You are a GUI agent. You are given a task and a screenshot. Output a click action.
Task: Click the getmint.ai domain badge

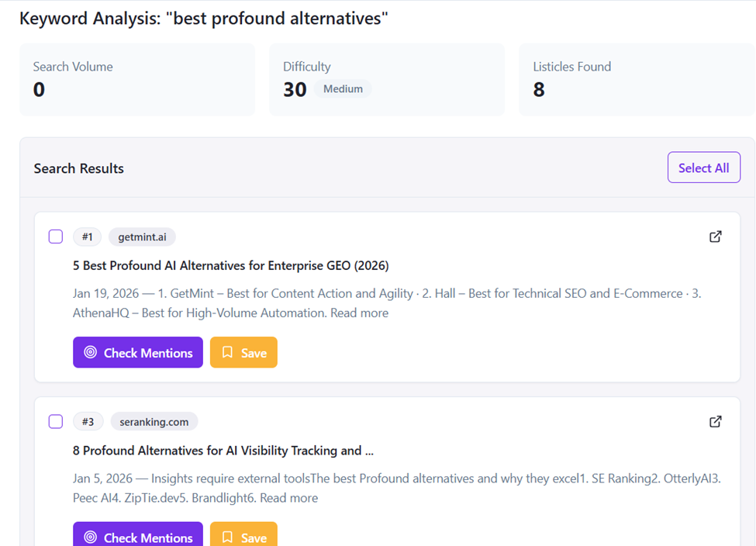(142, 237)
